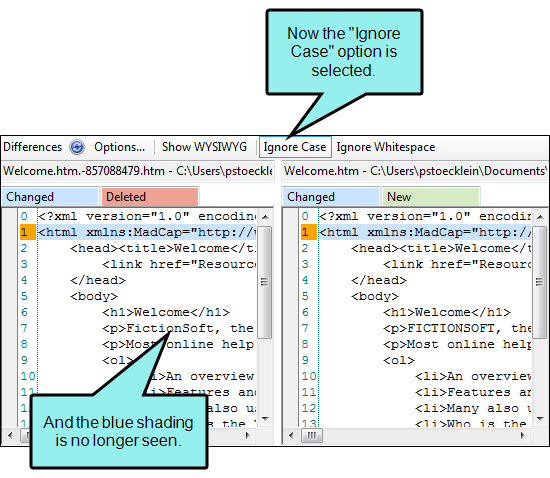Open the Options... dialog
The image size is (550, 478).
[x=119, y=147]
